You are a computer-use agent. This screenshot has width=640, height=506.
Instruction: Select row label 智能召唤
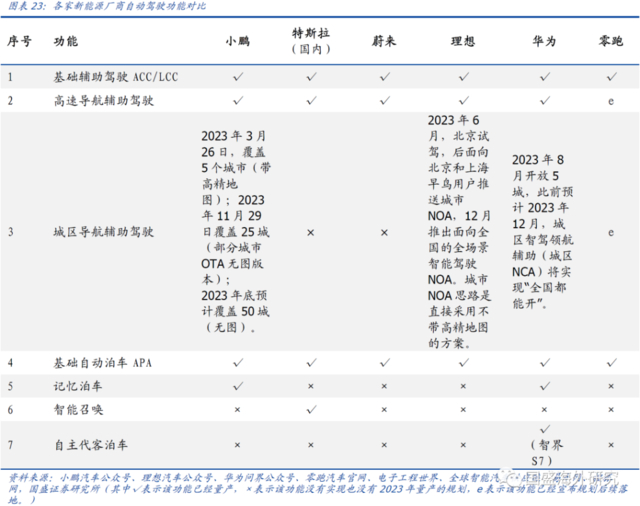(78, 409)
